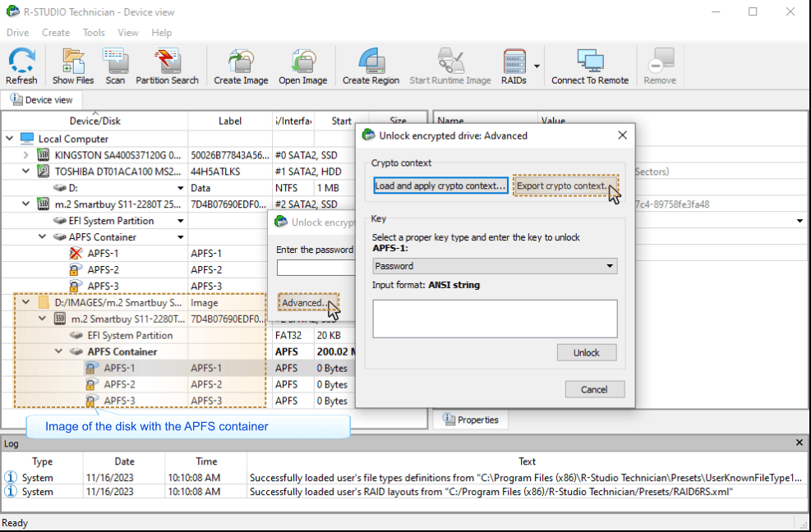Viewport: 811px width, 532px height.
Task: Click the R-STUDIO app icon in title bar
Action: (12, 11)
